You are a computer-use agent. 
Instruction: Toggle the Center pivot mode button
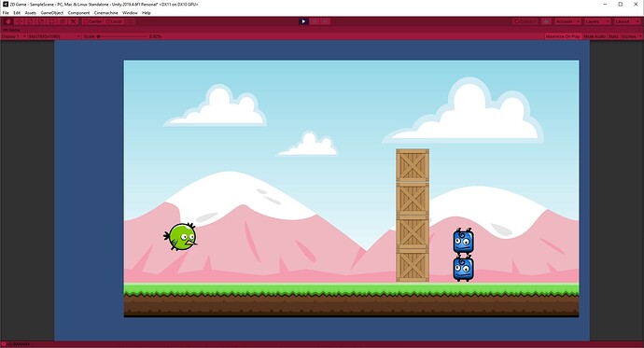pyautogui.click(x=92, y=21)
